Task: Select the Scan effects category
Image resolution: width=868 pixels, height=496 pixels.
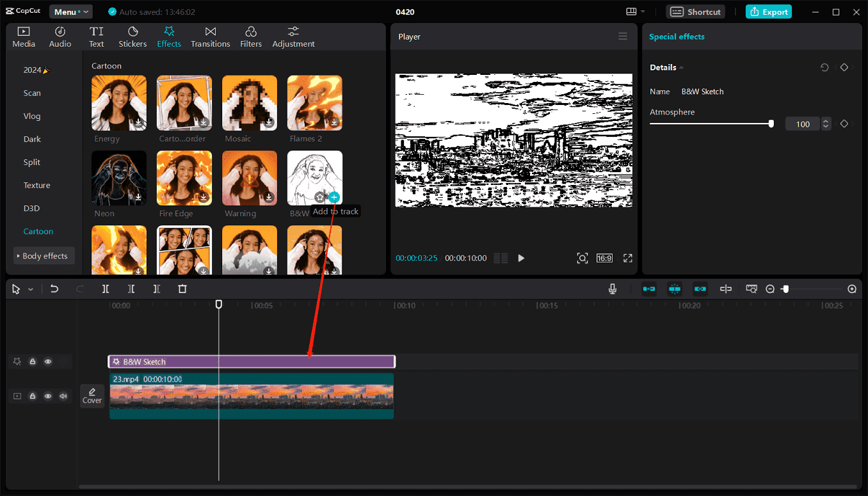Action: pos(32,93)
